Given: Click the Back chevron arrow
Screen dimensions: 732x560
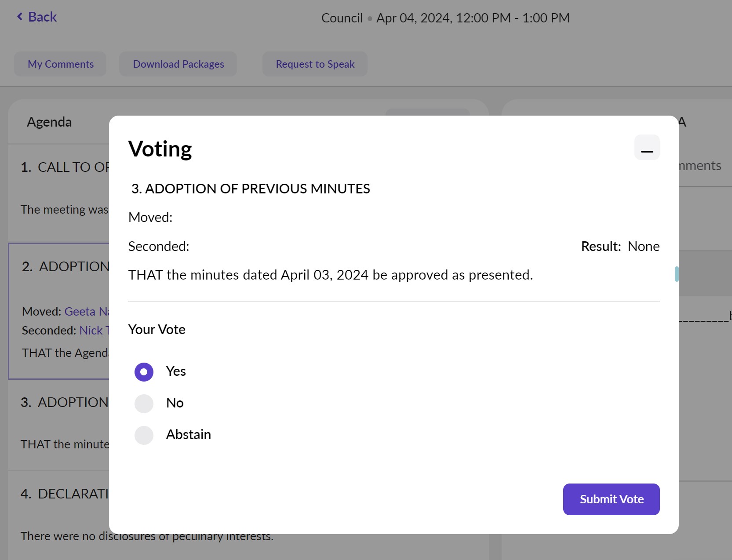Looking at the screenshot, I should (19, 16).
